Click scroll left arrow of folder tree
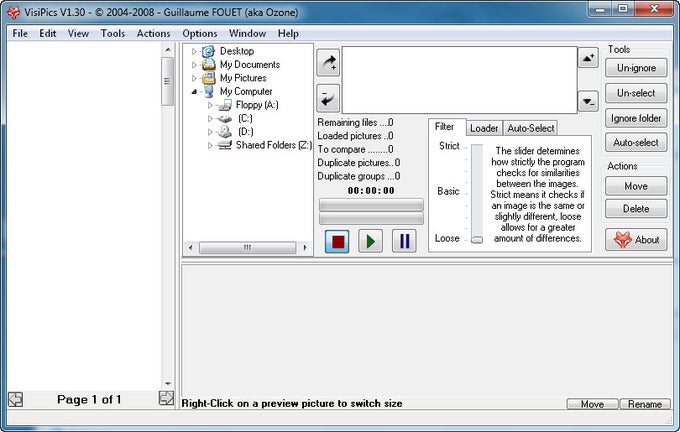 (x=190, y=248)
